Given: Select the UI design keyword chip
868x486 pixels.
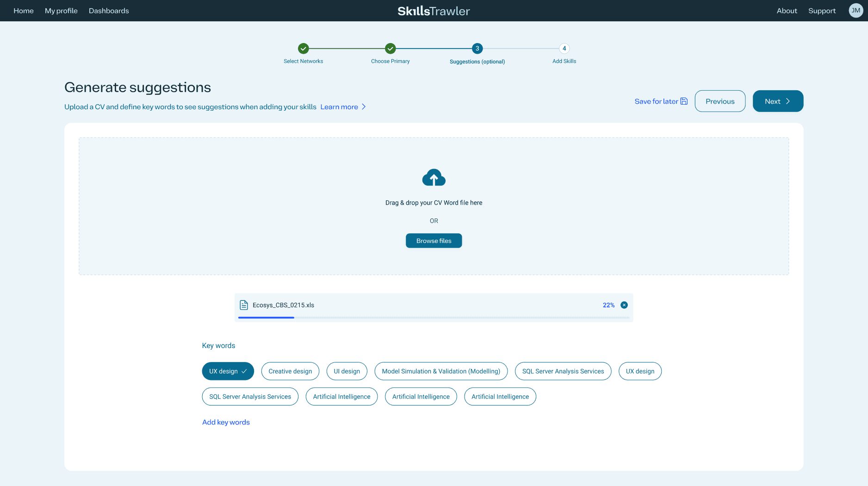Looking at the screenshot, I should [347, 371].
